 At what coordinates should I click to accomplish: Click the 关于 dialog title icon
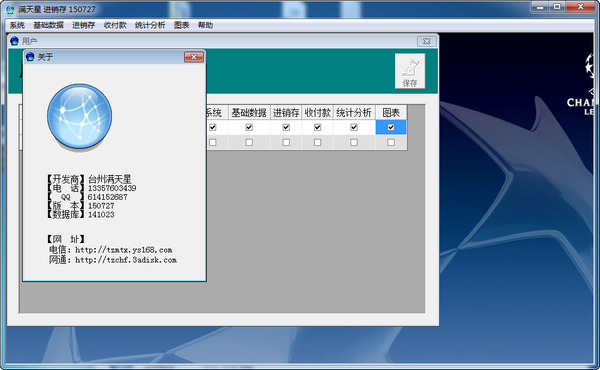(x=30, y=57)
